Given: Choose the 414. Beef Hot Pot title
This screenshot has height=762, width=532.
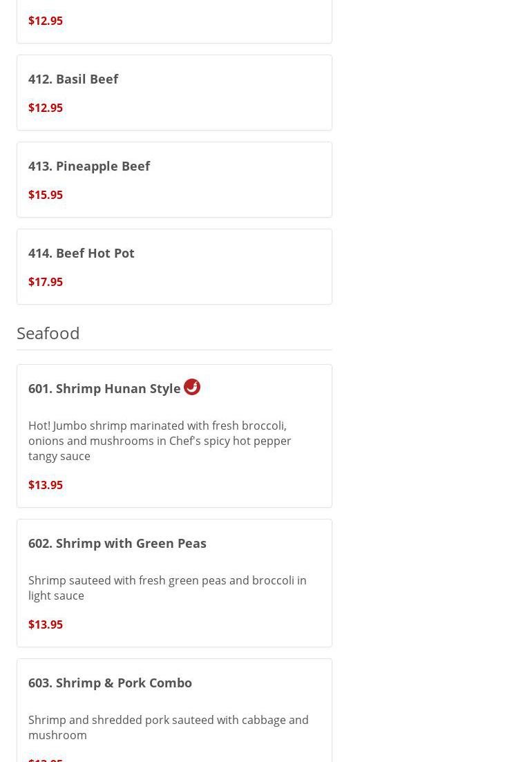Looking at the screenshot, I should 82,253.
